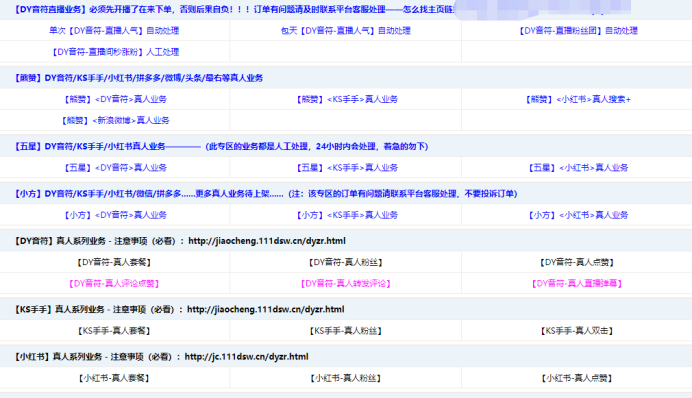Image resolution: width=692 pixels, height=398 pixels.
Task: Open 【DY音符-真人粉丝】 entry
Action: pos(346,262)
